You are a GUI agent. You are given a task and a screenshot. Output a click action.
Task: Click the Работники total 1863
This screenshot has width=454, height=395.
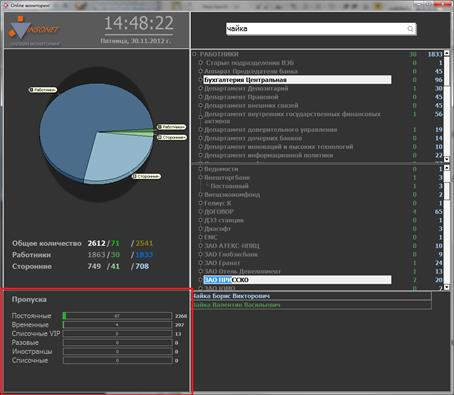[96, 255]
